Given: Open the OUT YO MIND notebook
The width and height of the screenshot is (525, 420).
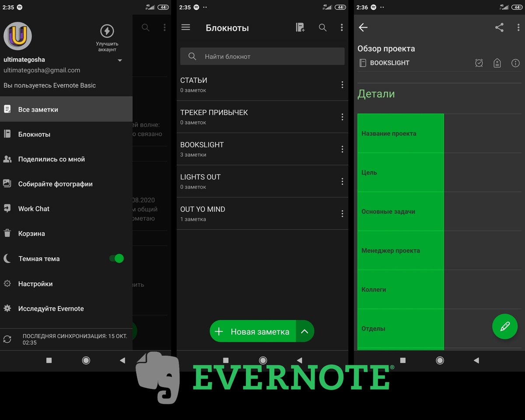Looking at the screenshot, I should 262,213.
